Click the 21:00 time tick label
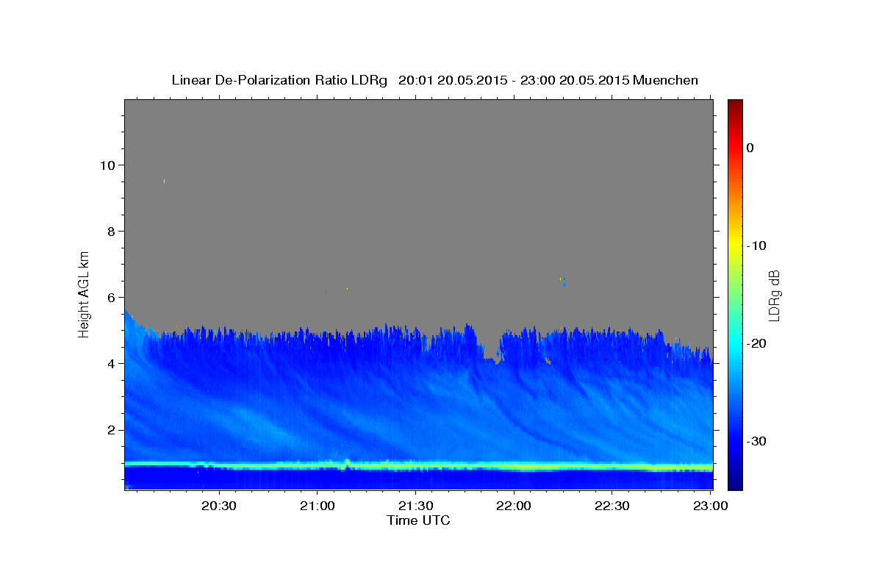The height and width of the screenshot is (588, 882). coord(318,506)
